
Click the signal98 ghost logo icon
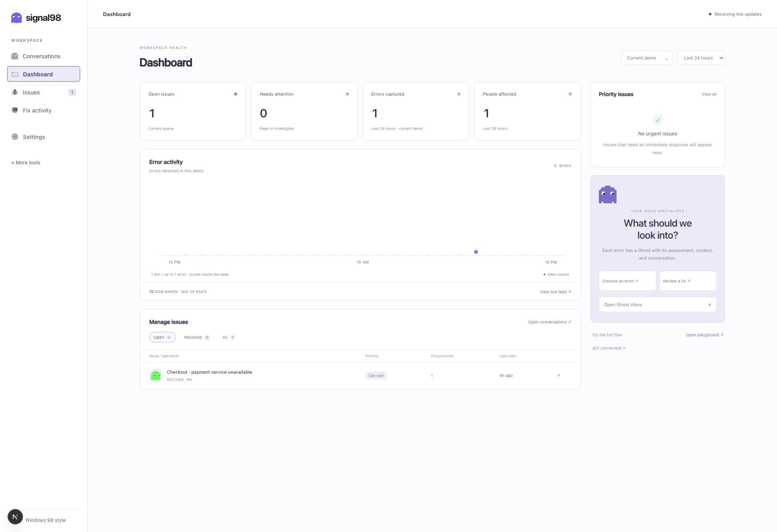(x=16, y=18)
